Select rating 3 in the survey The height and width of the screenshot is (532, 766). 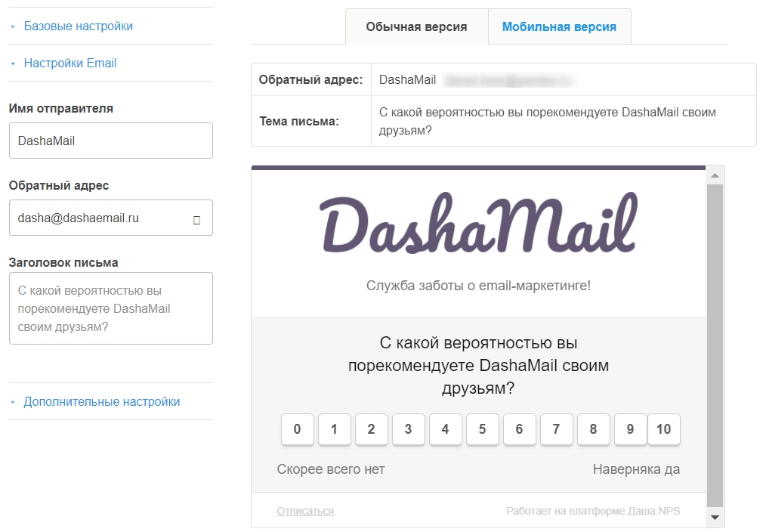(408, 429)
